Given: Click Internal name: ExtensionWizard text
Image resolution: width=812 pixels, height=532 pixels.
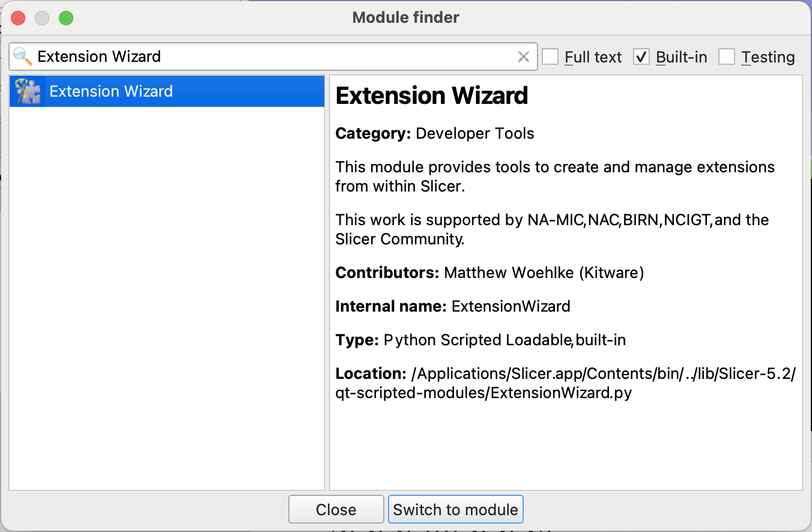Looking at the screenshot, I should click(x=453, y=306).
